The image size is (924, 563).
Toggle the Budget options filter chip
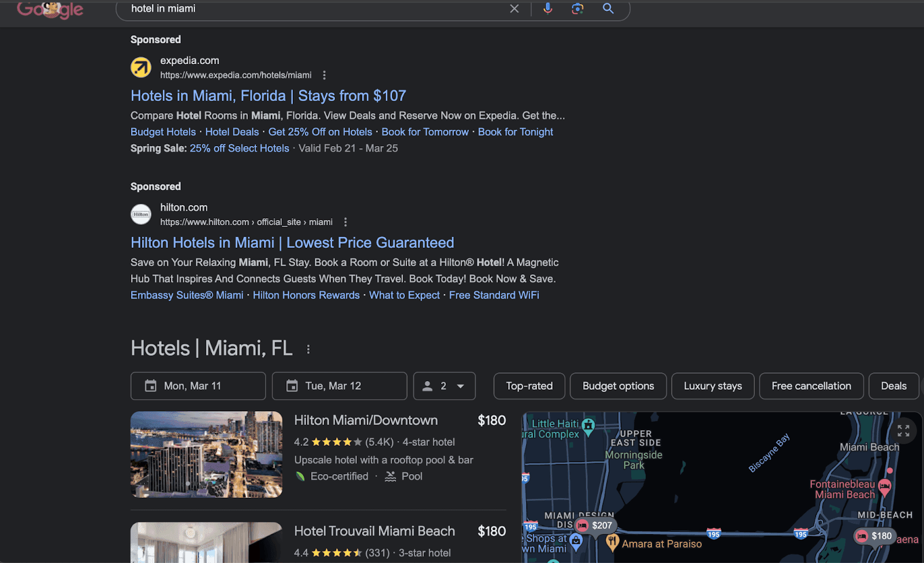click(618, 386)
